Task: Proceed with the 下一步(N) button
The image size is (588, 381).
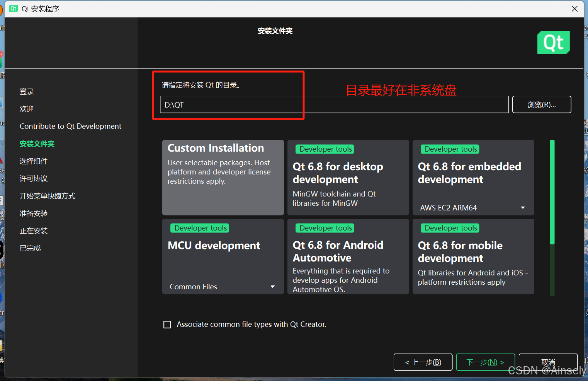Action: pos(486,362)
